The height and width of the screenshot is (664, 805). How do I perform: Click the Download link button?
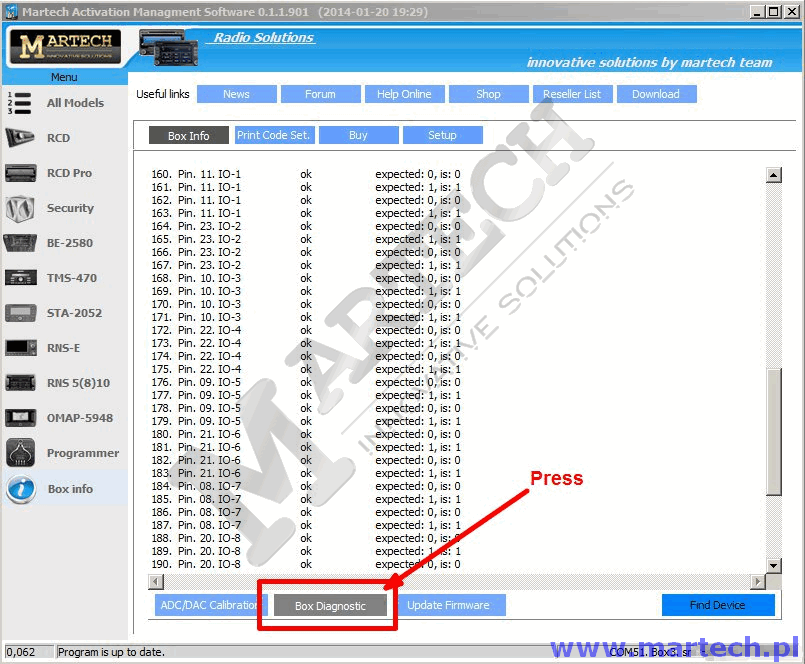657,94
